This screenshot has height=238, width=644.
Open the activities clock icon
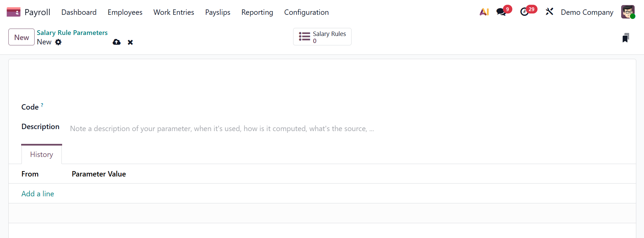[524, 12]
